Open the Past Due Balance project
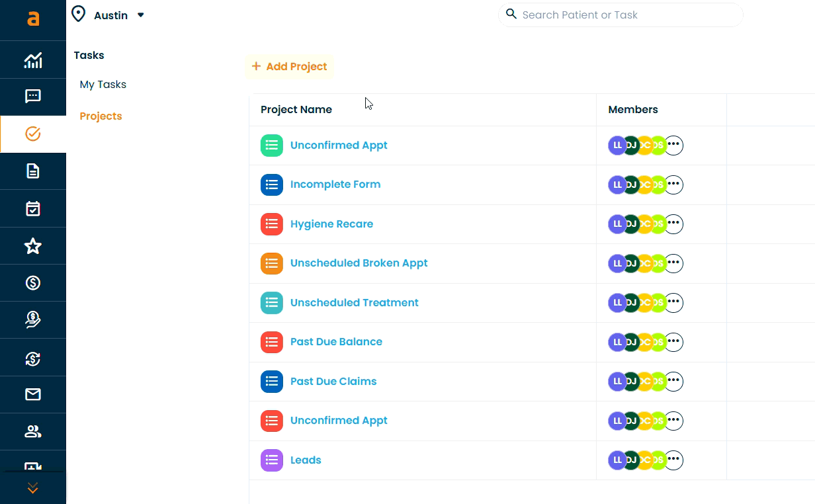Screen dimensions: 815x504 tap(336, 342)
